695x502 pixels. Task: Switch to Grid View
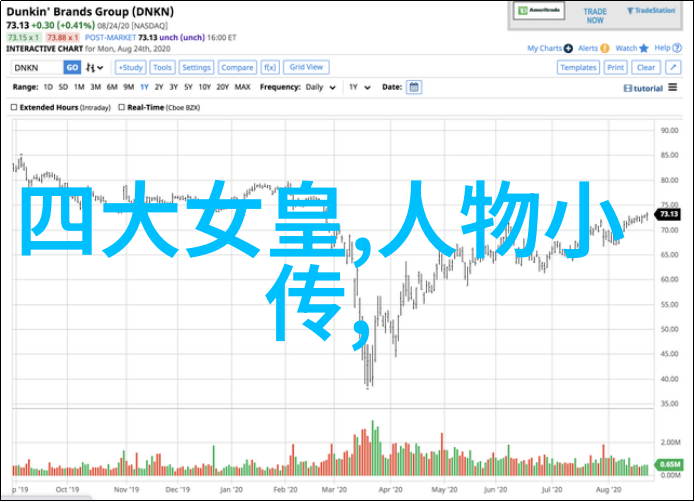tap(306, 67)
